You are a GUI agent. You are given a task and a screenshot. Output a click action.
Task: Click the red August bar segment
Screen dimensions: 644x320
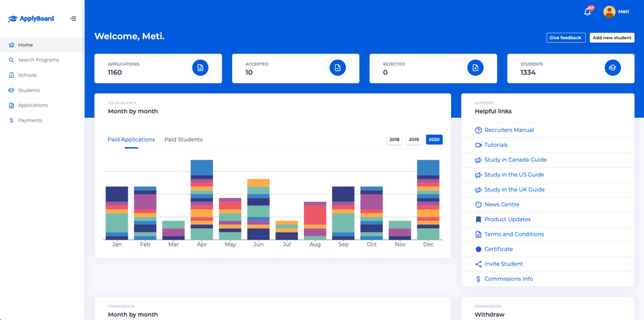pos(315,215)
